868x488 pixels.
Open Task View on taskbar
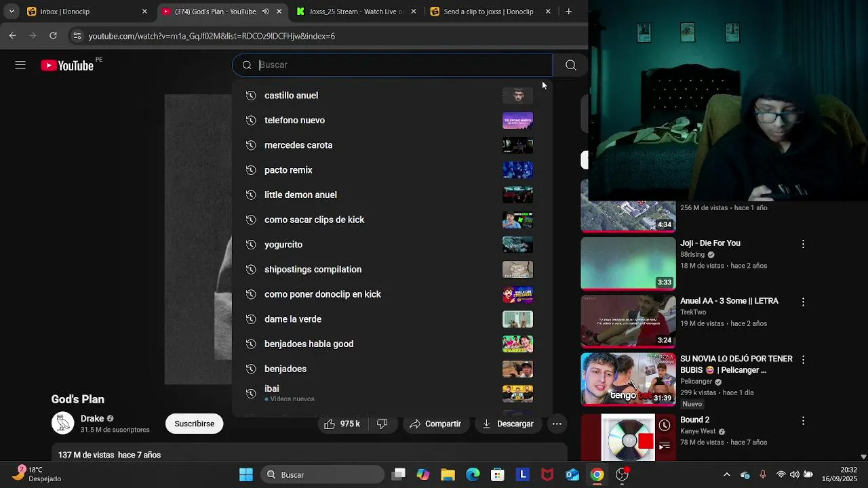click(398, 474)
